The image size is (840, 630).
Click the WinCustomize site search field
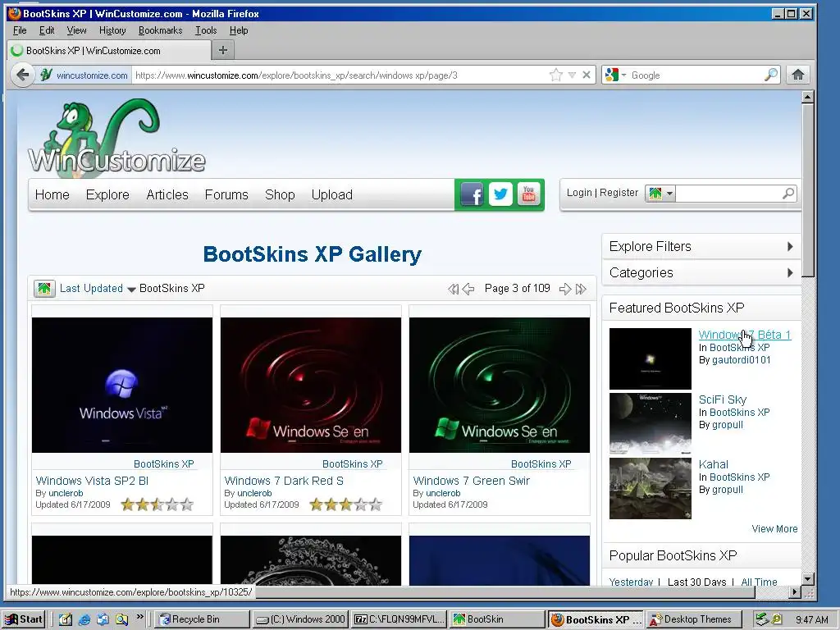pos(728,193)
